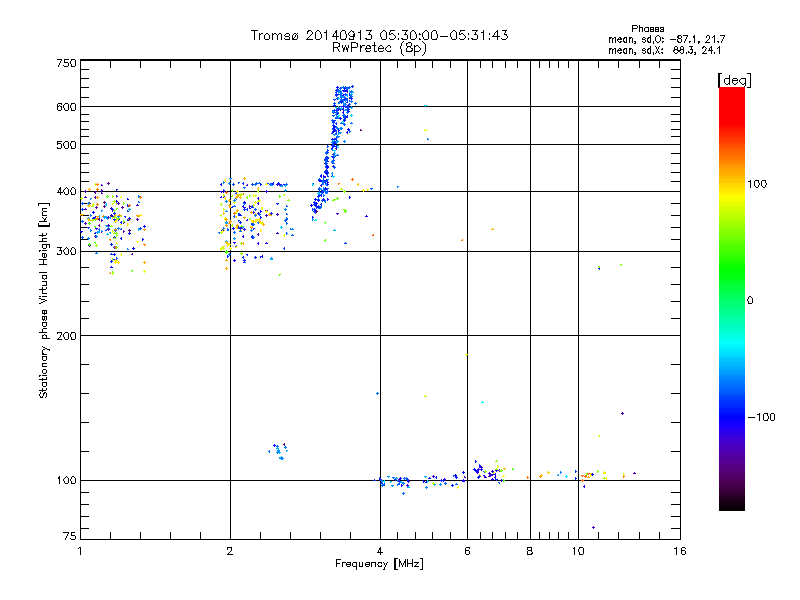Viewport: 800px width, 600px height.
Task: Click the y-axis tick label '400'
Action: 67,191
